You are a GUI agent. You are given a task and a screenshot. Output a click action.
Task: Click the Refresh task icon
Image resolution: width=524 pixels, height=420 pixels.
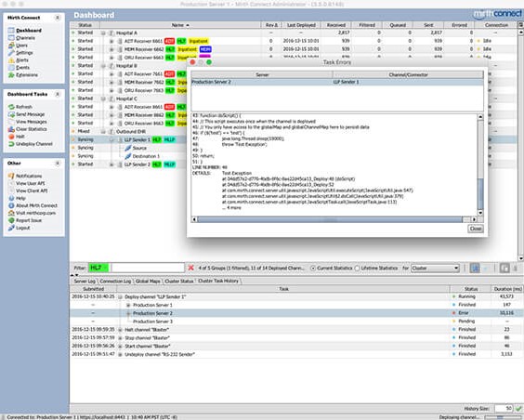click(x=11, y=107)
